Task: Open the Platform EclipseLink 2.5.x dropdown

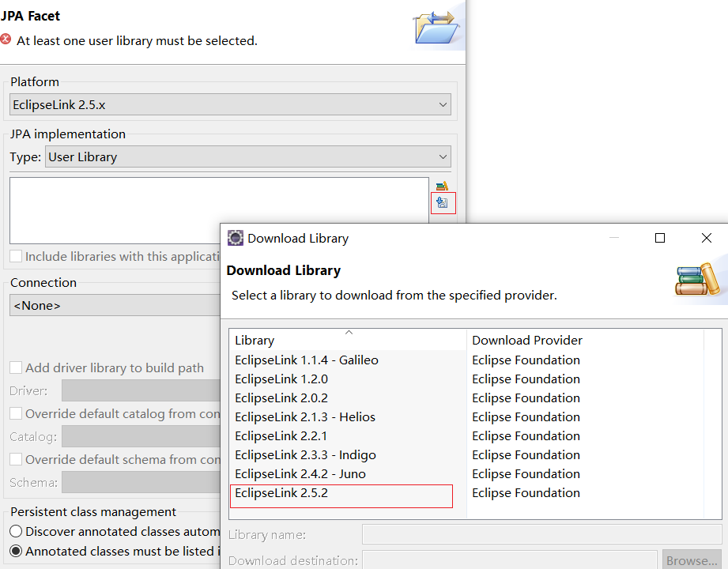Action: click(x=230, y=104)
